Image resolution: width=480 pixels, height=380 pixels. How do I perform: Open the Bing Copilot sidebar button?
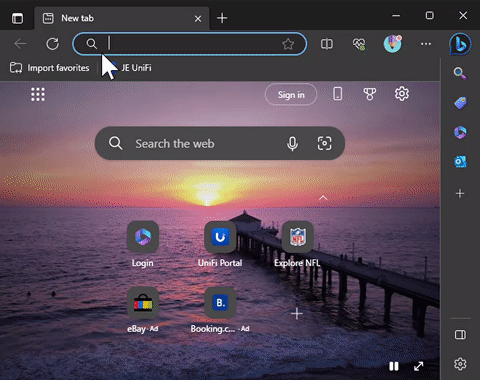click(460, 44)
